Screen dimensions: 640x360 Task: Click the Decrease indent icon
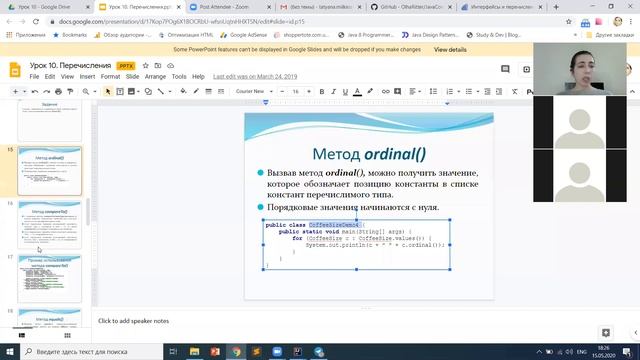487,91
